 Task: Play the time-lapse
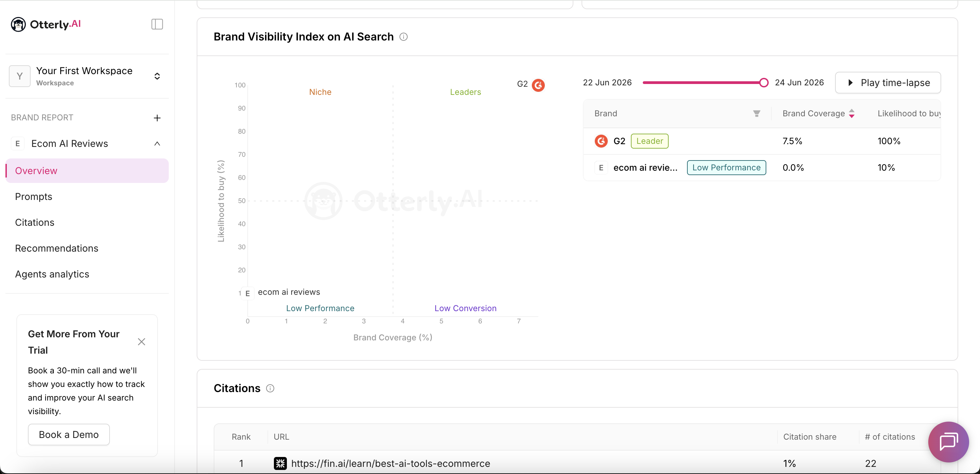[887, 83]
